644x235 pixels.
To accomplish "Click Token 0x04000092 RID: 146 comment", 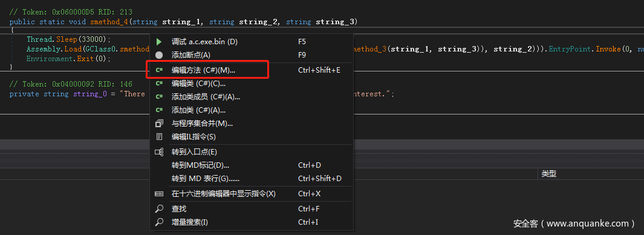I will click(71, 84).
